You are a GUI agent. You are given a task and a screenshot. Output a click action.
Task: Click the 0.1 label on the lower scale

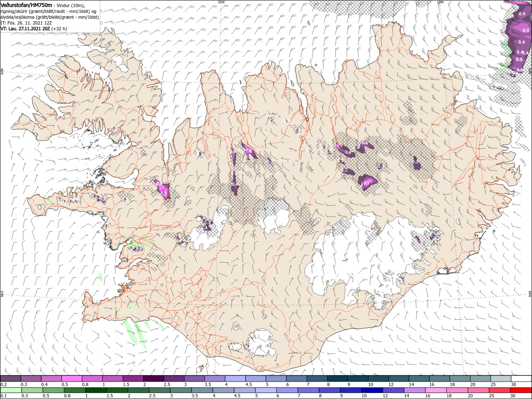(3, 396)
